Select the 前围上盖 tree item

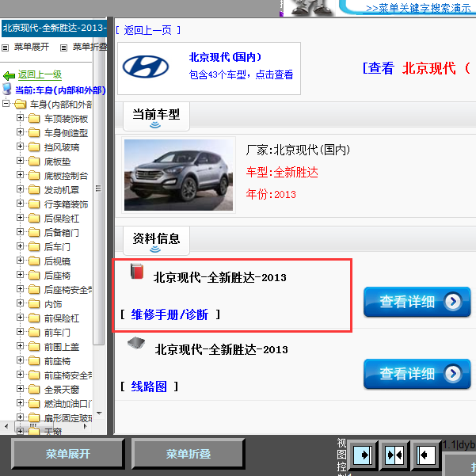62,347
